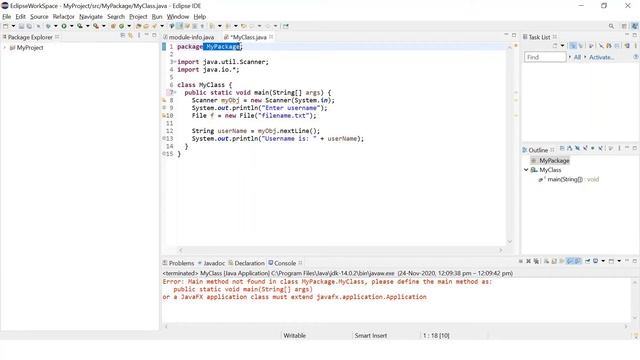Click the Find field in Task List
This screenshot has width=640, height=360.
[545, 57]
